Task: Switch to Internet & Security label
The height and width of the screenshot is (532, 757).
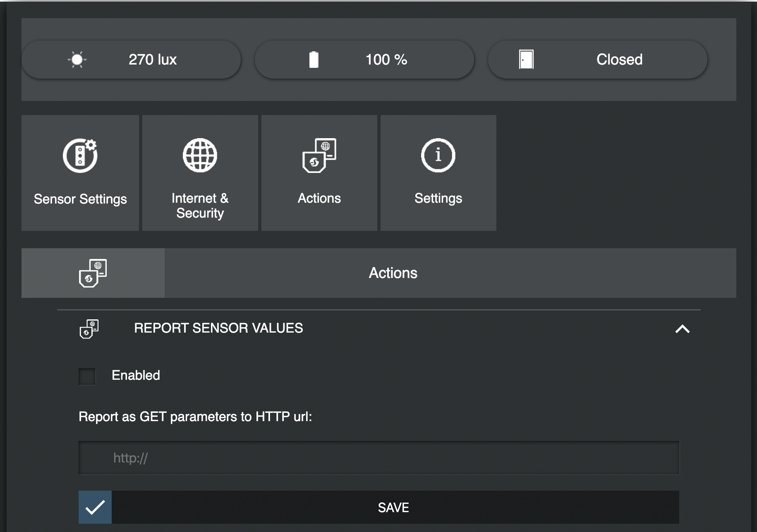Action: (x=200, y=206)
